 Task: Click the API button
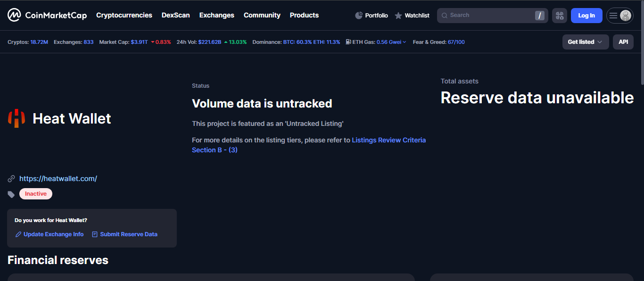pos(623,42)
